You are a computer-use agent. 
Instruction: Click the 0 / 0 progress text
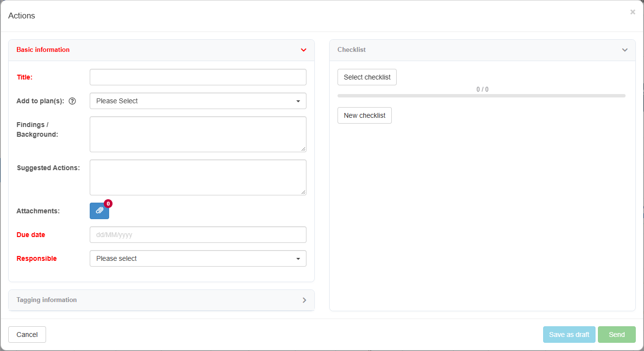click(x=483, y=90)
